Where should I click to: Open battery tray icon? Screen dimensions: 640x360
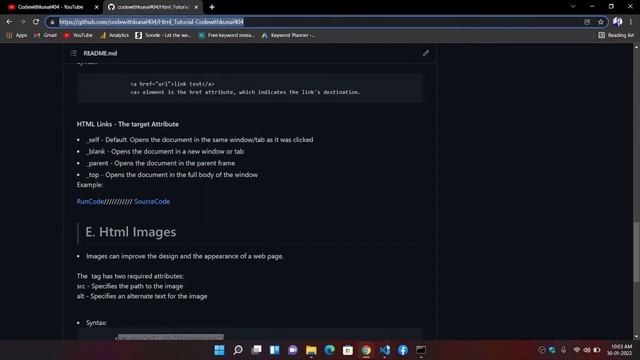coord(597,350)
